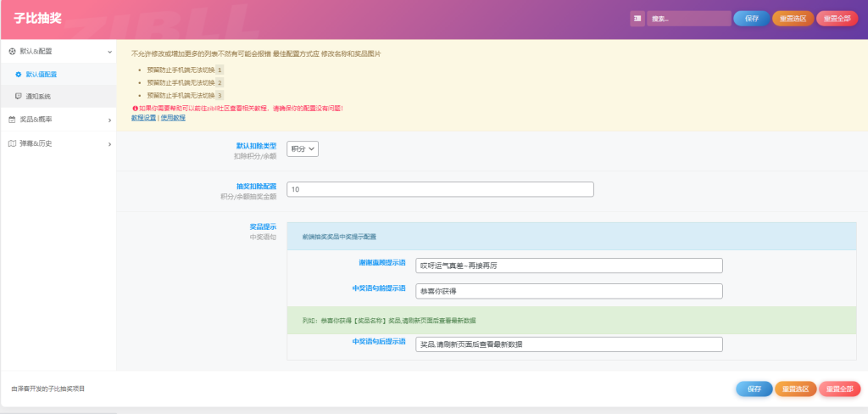This screenshot has height=414, width=868.
Task: Select the 默认值配置 sidebar tab
Action: pos(41,75)
